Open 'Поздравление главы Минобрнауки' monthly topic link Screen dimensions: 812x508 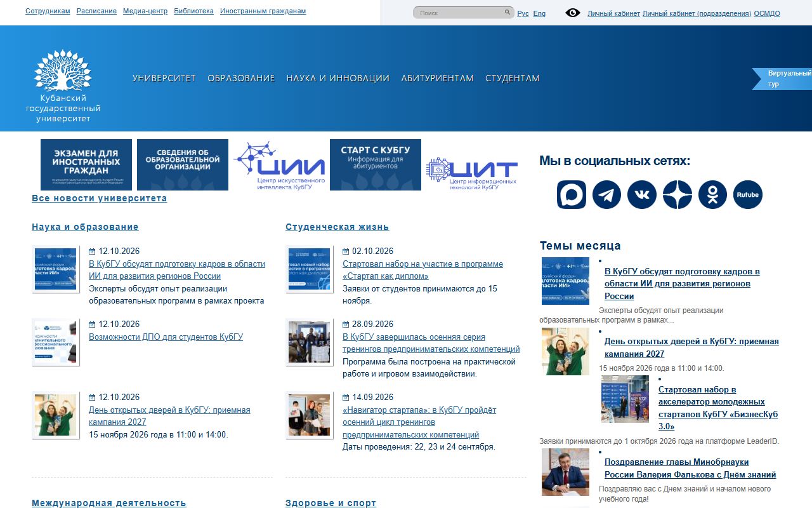pyautogui.click(x=690, y=469)
